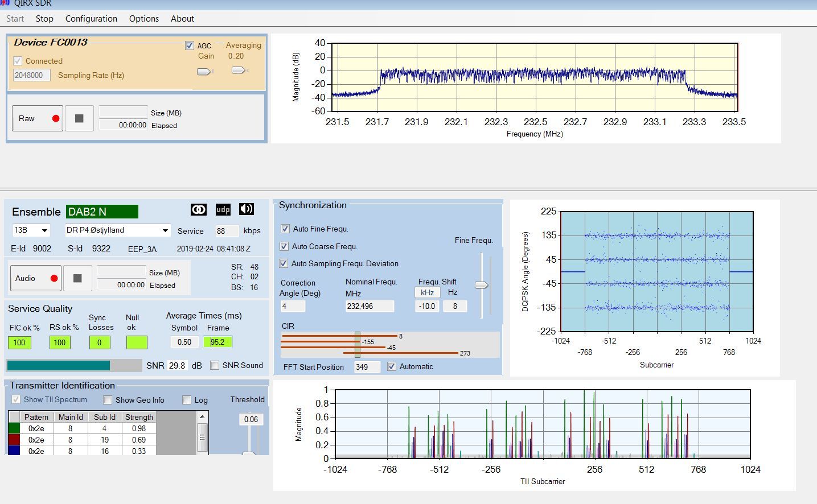Screen dimensions: 817x504
Task: Toggle Auto Fine Frequ. checkbox
Action: [x=285, y=229]
